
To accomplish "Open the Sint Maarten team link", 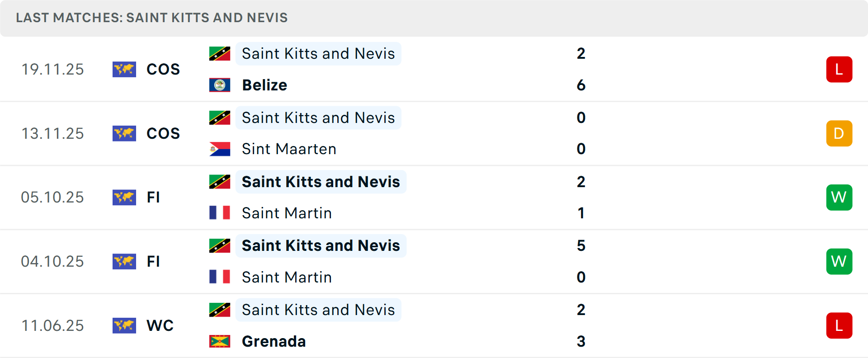I will (289, 149).
